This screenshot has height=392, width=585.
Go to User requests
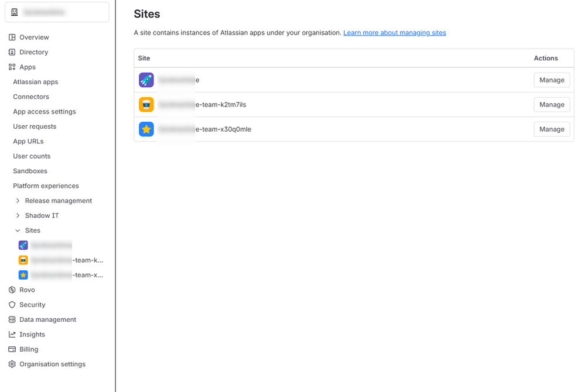pos(35,127)
